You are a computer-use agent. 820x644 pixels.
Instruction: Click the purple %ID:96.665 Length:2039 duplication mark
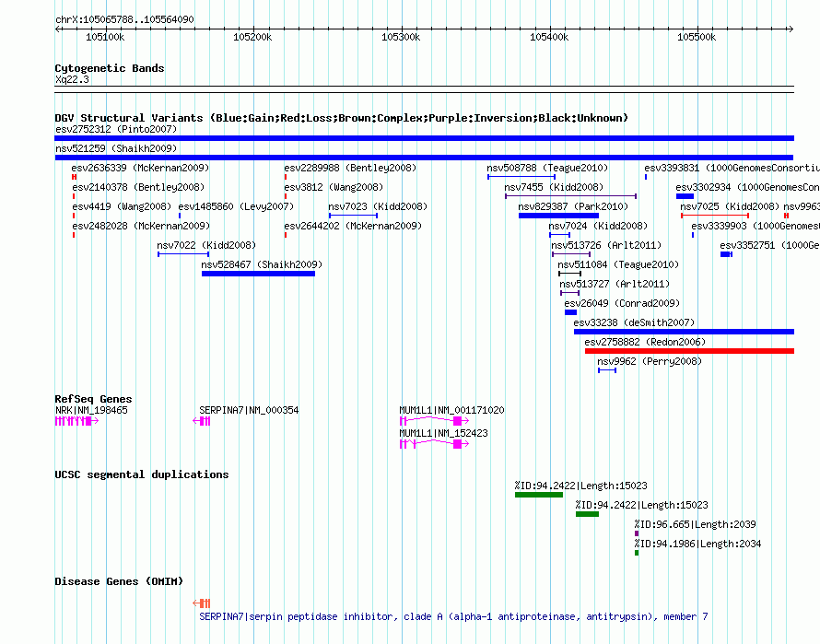[637, 533]
